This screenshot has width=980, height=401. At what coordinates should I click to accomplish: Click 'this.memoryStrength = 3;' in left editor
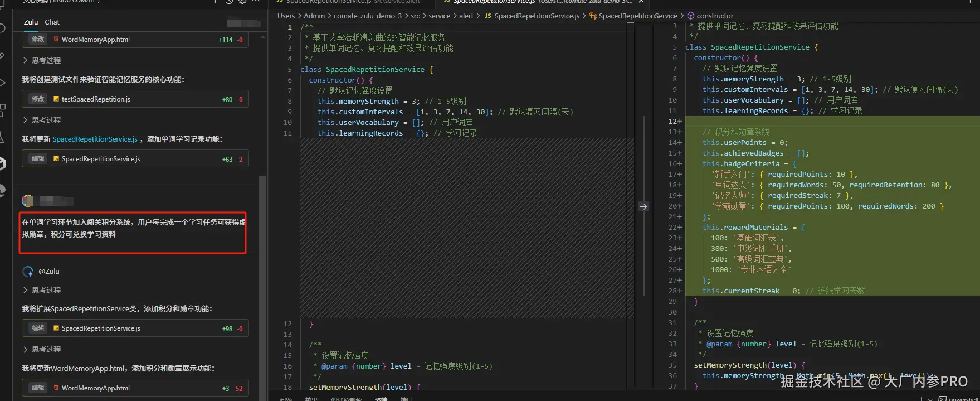[369, 102]
